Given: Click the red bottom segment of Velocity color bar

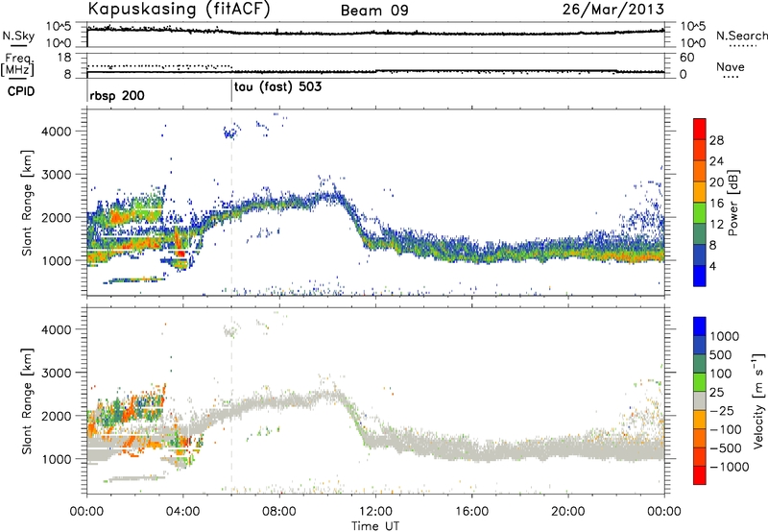Looking at the screenshot, I should tap(700, 475).
